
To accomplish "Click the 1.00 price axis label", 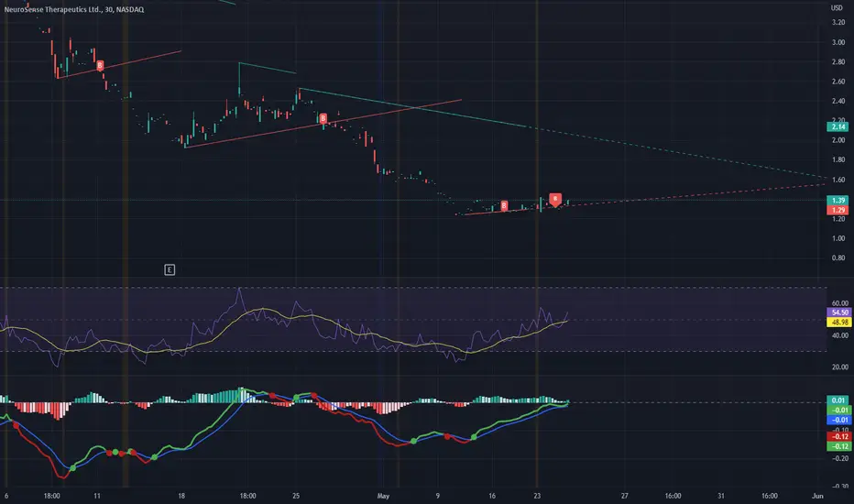I will tap(838, 238).
